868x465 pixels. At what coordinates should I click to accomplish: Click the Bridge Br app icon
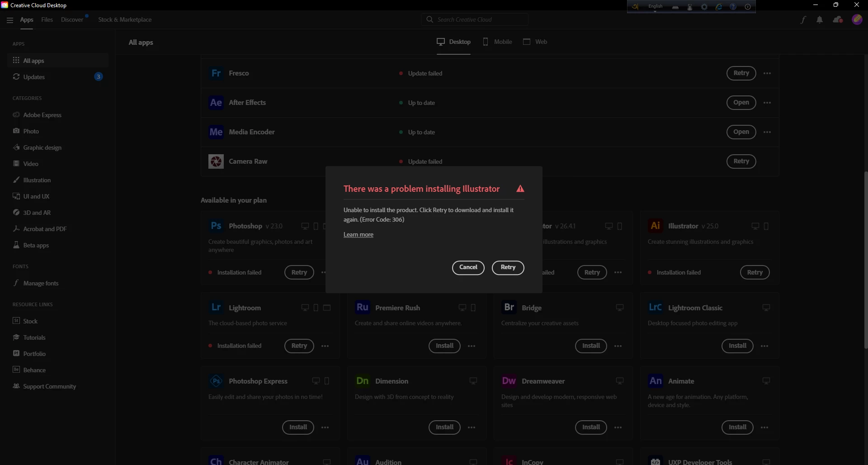click(x=509, y=308)
